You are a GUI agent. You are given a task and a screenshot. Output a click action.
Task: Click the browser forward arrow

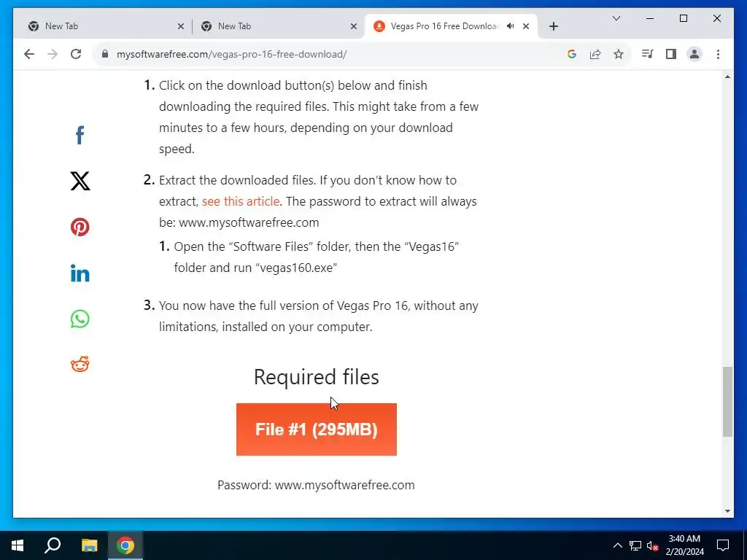53,54
